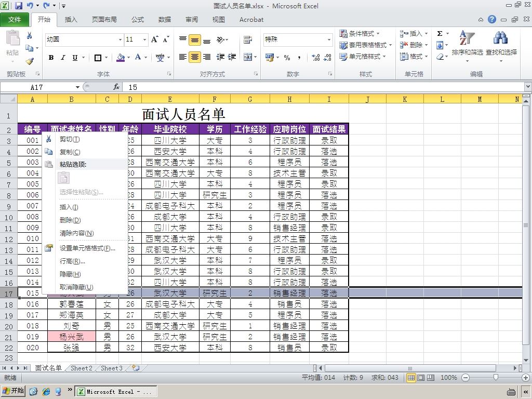Open Internet Explorer from the taskbar
The image size is (532, 399).
[46, 392]
